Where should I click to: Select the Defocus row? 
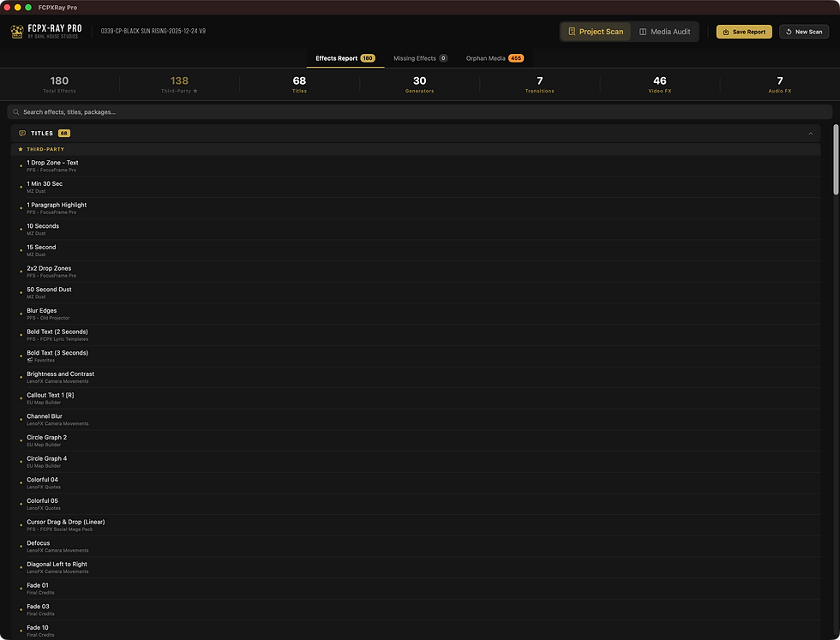pyautogui.click(x=416, y=547)
